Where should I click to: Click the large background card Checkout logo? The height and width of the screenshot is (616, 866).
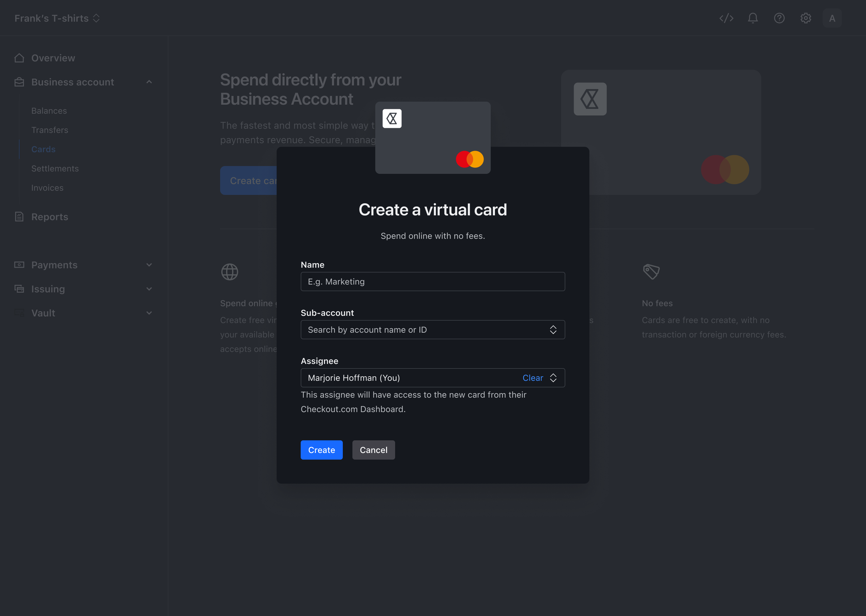pos(590,99)
